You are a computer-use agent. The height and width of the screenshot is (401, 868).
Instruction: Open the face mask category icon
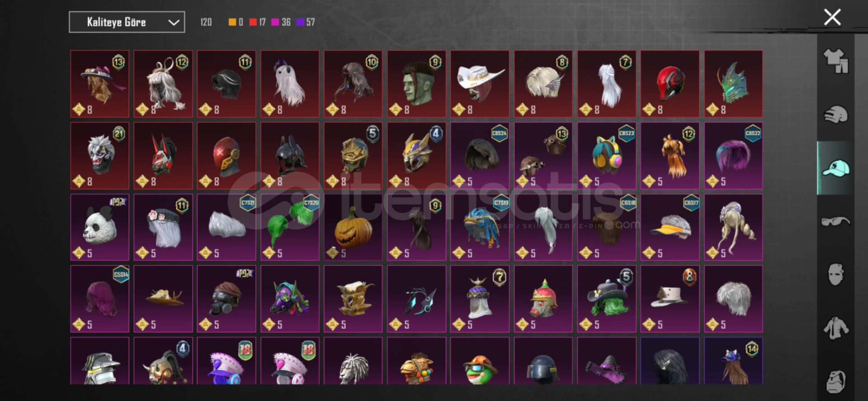[835, 275]
